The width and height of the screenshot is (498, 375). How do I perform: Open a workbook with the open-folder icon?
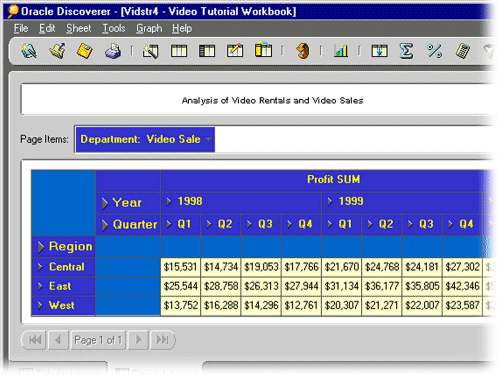(57, 51)
